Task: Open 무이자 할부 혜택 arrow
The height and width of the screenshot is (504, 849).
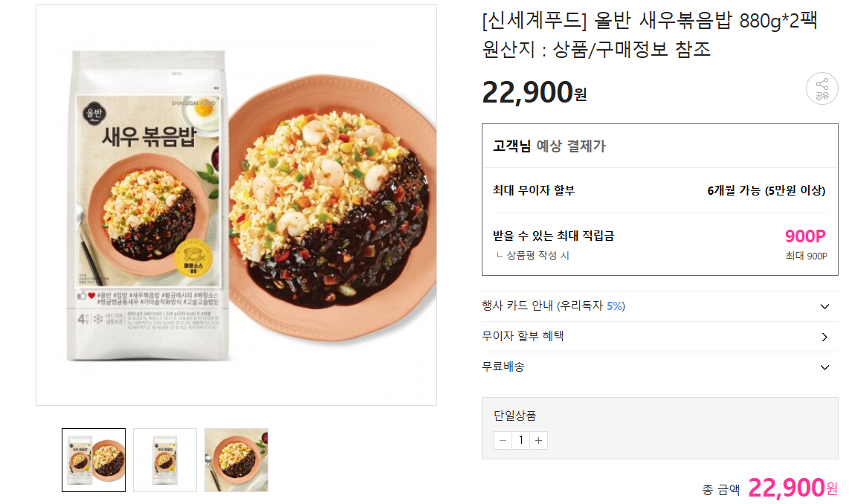Action: (824, 337)
